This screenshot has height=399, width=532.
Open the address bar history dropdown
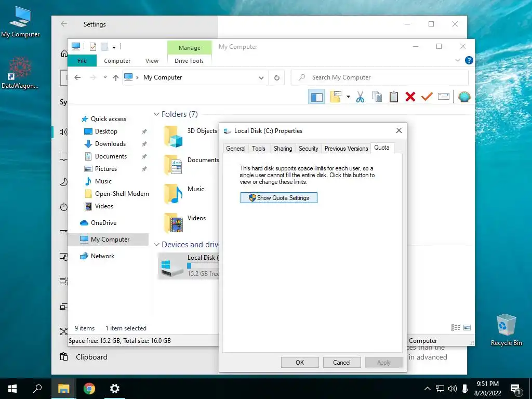point(261,78)
